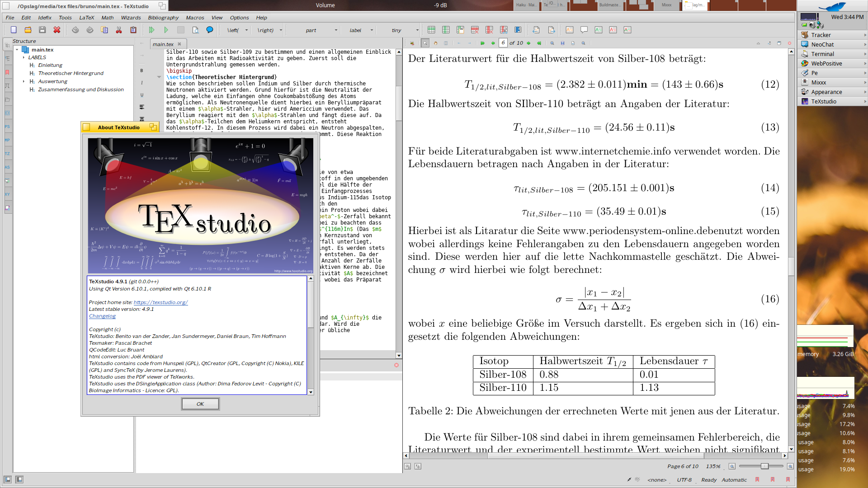Viewport: 868px width, 488px height.
Task: Adjust the PDF zoom slider handle
Action: click(x=764, y=466)
